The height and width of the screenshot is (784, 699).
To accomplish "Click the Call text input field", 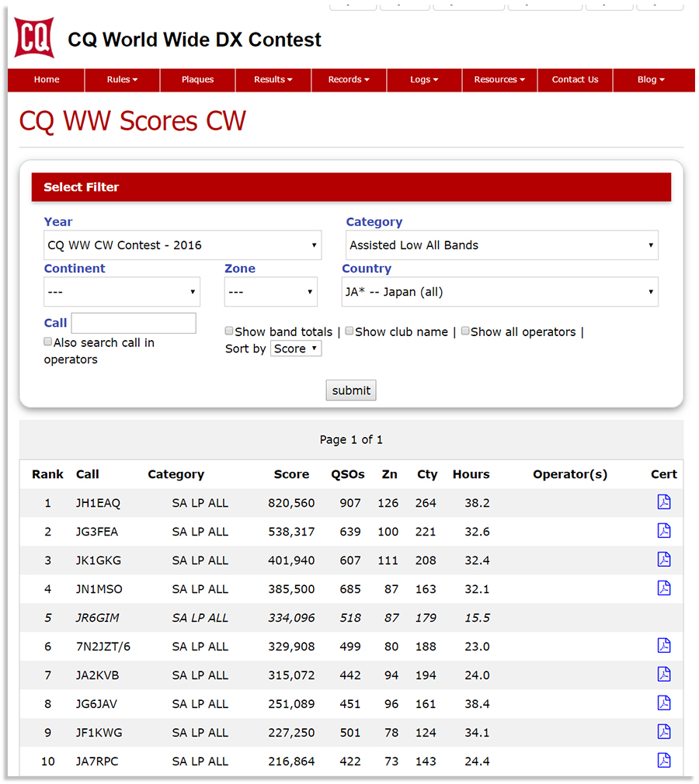I will click(x=134, y=323).
